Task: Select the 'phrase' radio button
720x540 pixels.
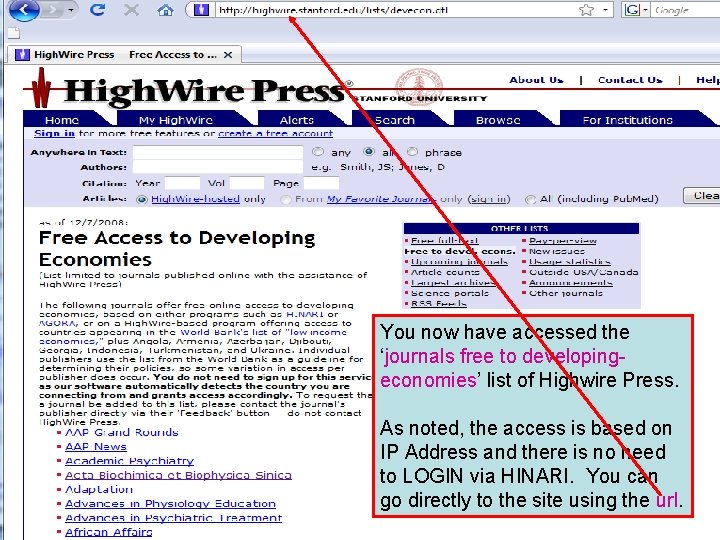Action: [412, 152]
